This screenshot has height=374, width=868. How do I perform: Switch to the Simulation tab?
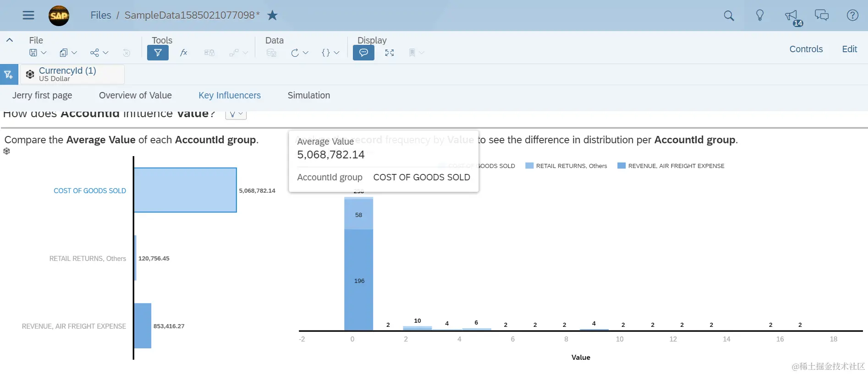(309, 95)
